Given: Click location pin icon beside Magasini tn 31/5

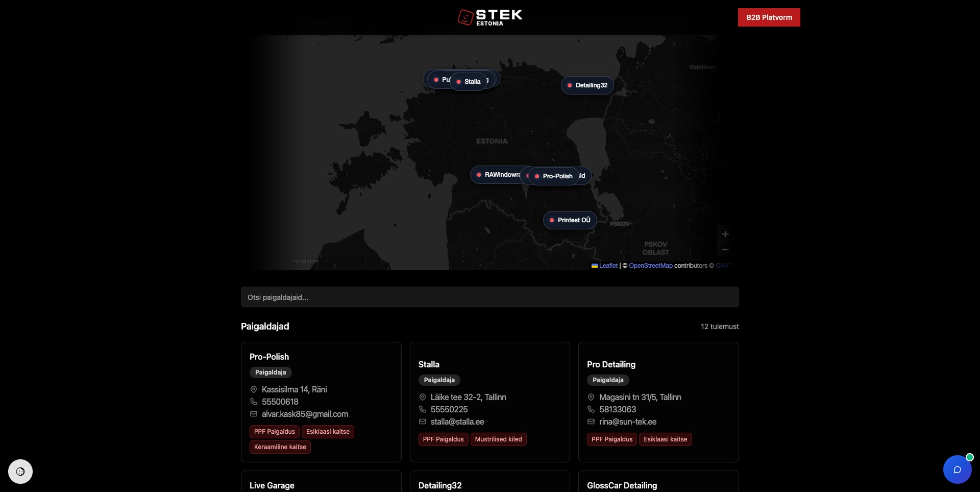Looking at the screenshot, I should pyautogui.click(x=591, y=397).
